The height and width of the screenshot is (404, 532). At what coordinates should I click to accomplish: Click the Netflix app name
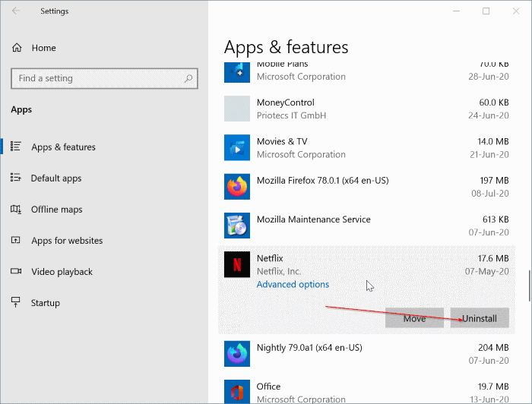[x=270, y=258]
